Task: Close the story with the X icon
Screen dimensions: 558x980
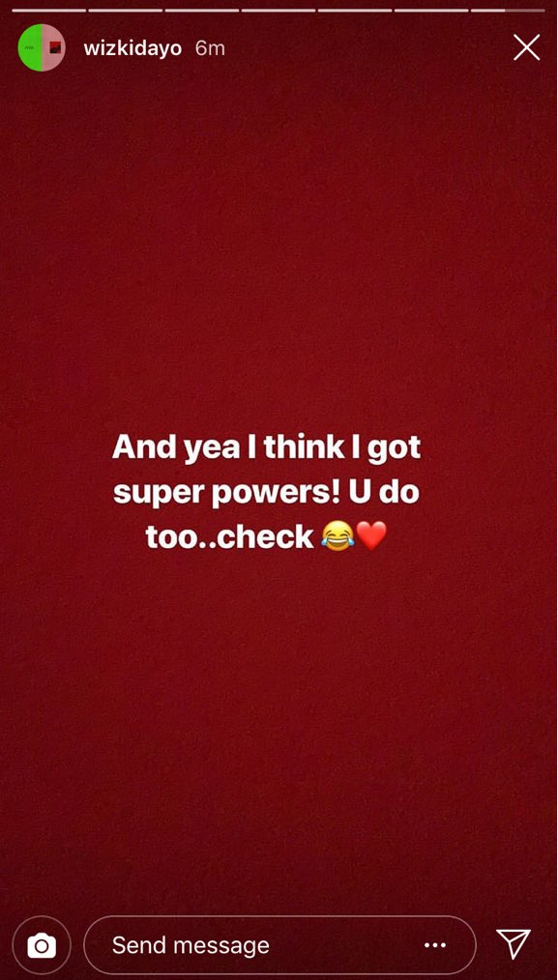Action: point(526,47)
